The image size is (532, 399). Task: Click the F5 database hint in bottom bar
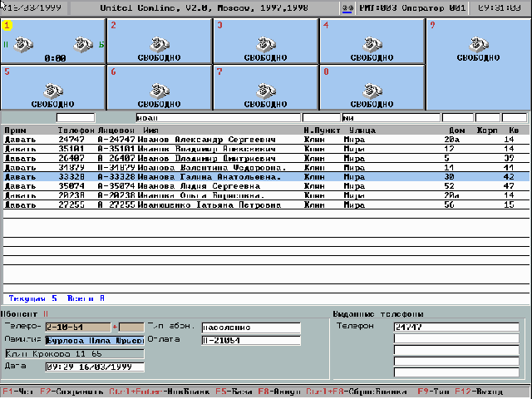234,392
